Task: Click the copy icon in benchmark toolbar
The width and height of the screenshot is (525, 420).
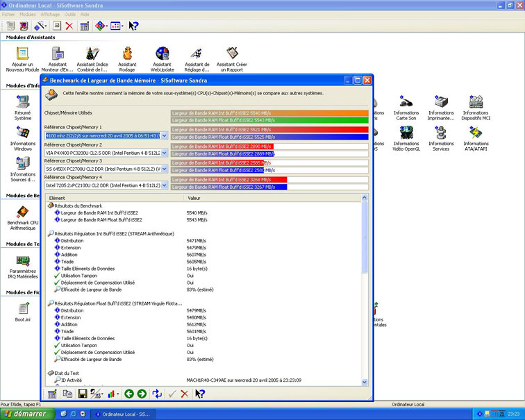Action: (67, 394)
